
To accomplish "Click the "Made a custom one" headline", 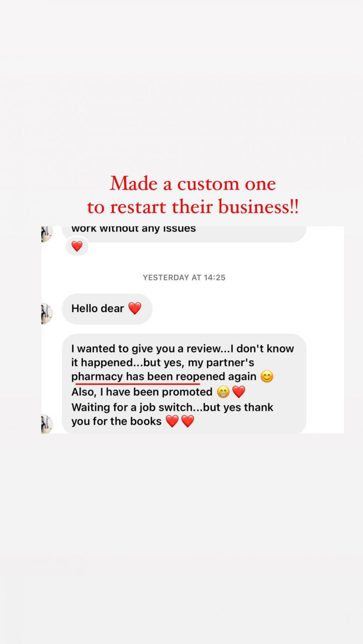I will pyautogui.click(x=193, y=183).
